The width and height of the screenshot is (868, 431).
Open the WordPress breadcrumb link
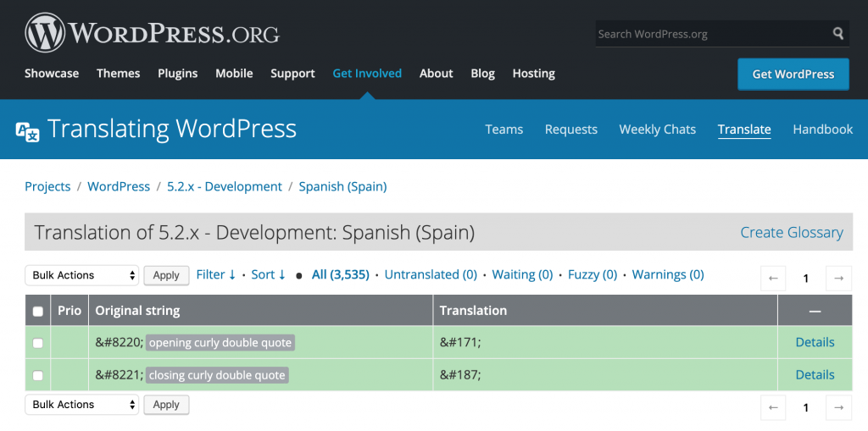(x=119, y=186)
